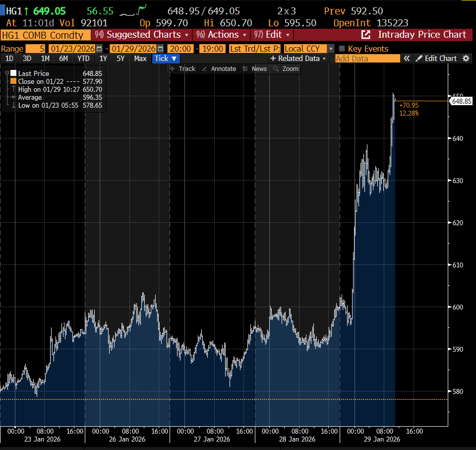
Task: Click the Lst Trd/Lst Px field
Action: click(255, 49)
